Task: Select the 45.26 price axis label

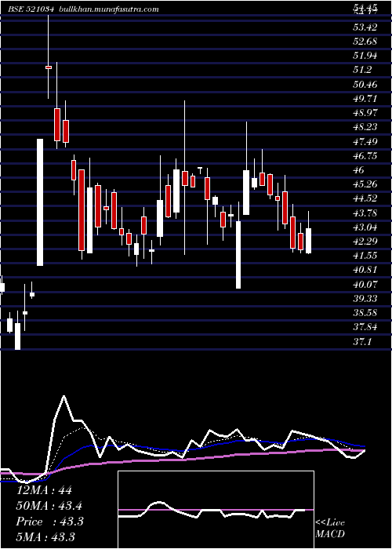Action: [365, 184]
